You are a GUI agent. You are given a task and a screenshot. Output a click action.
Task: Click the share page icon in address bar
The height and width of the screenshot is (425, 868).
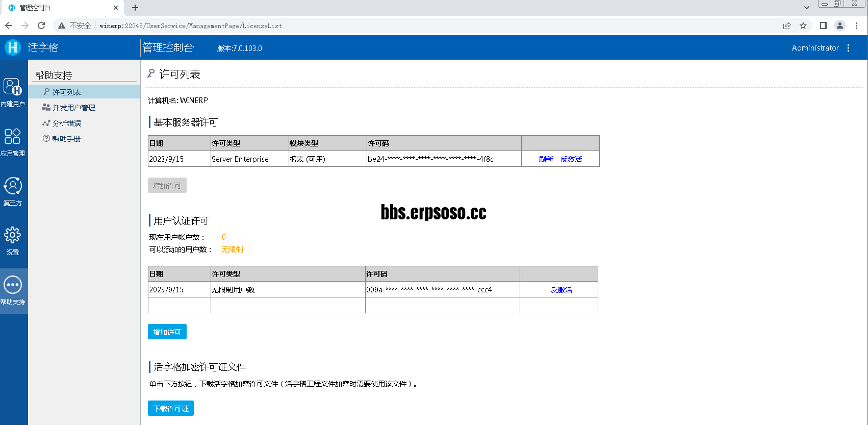click(787, 26)
